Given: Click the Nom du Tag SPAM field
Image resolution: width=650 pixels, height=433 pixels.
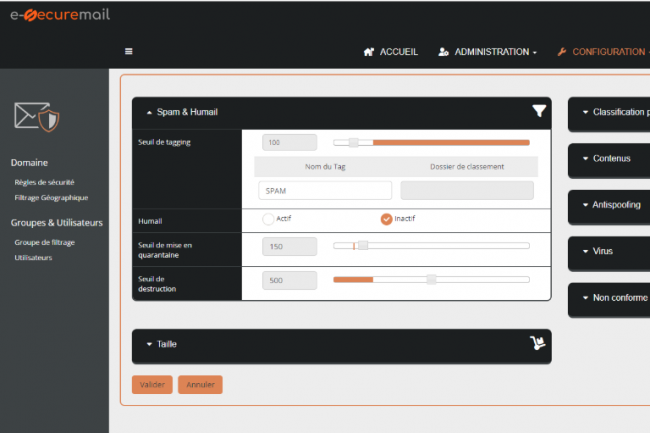Looking at the screenshot, I should (x=324, y=190).
